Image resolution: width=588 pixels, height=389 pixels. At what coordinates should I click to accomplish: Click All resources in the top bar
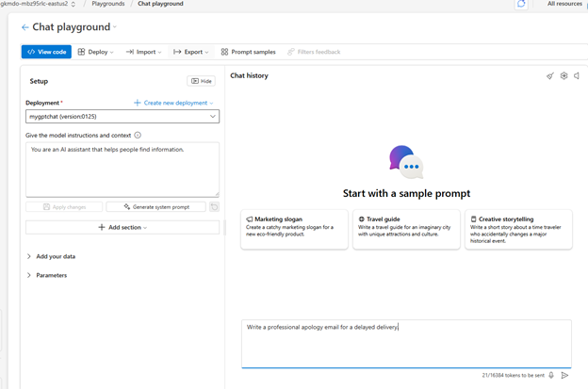564,4
